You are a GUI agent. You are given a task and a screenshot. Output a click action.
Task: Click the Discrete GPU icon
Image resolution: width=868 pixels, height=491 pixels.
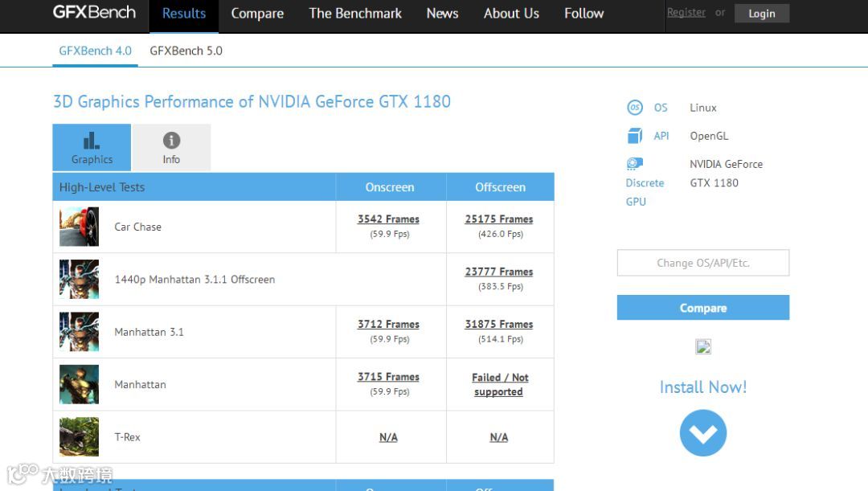click(x=635, y=163)
